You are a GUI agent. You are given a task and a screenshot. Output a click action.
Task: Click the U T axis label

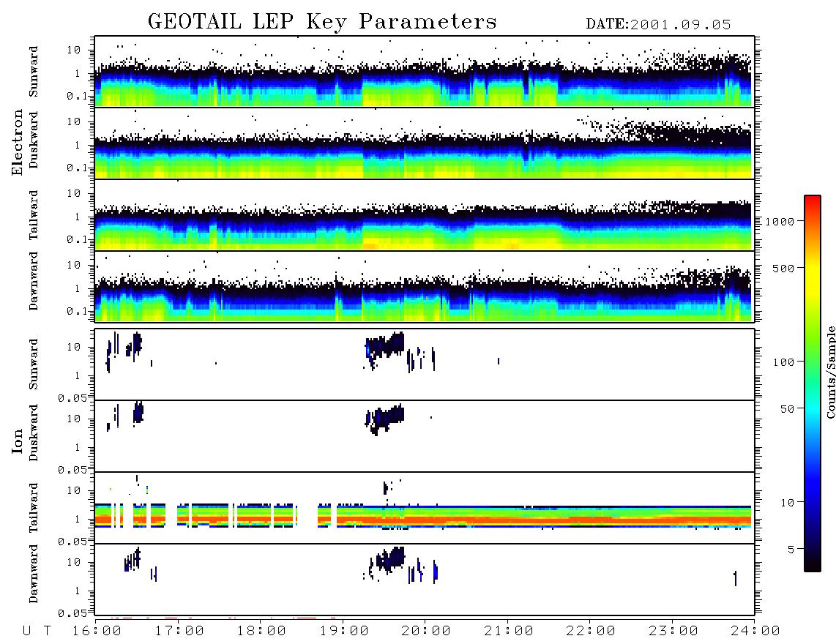[x=37, y=631]
